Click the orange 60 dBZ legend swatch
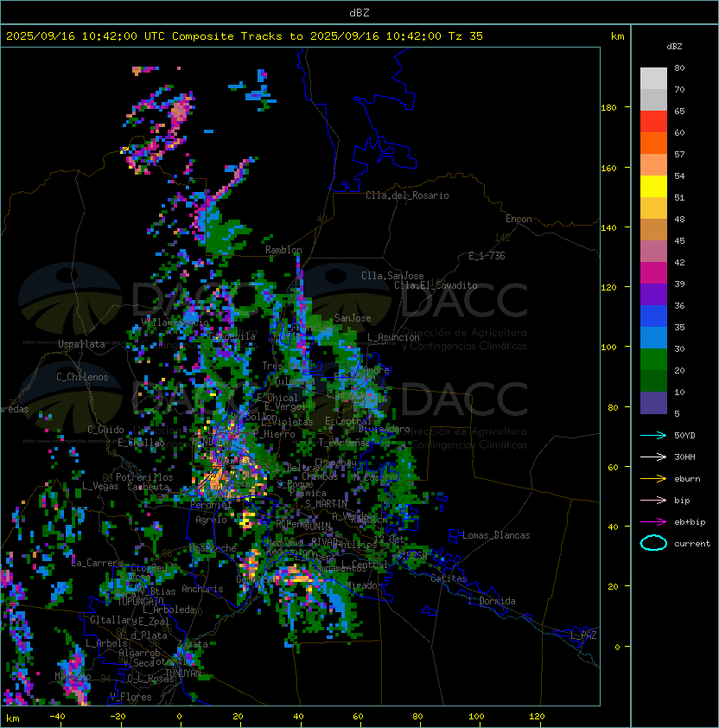 click(653, 143)
